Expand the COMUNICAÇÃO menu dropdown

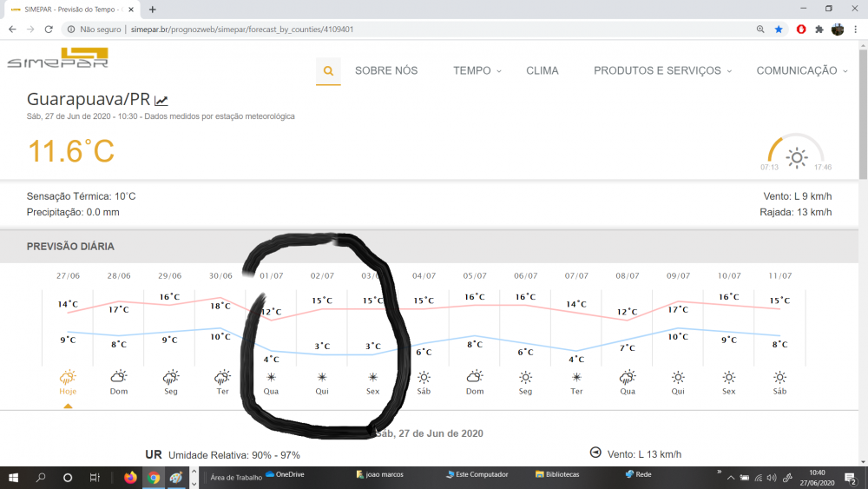(x=801, y=71)
